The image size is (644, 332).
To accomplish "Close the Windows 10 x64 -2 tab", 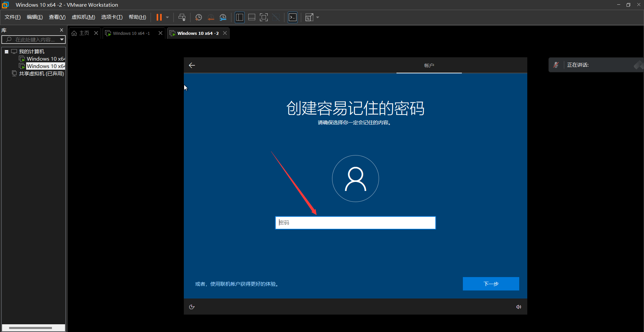I will click(225, 33).
